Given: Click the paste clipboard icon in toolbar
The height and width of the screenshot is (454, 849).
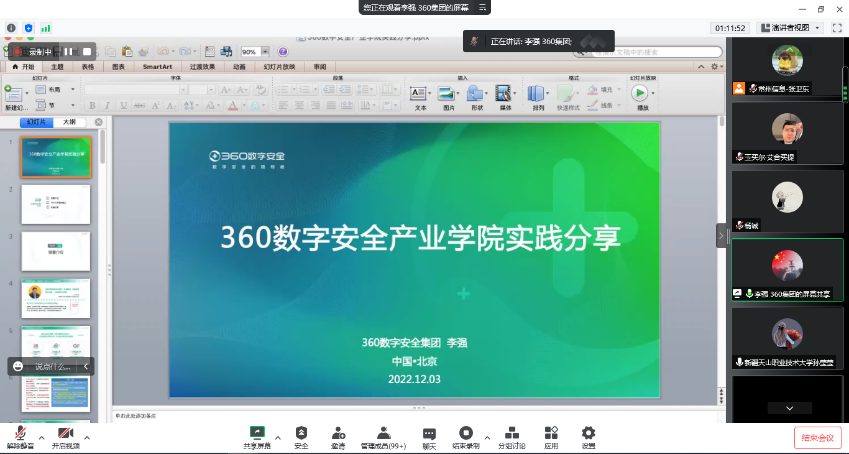Looking at the screenshot, I should (x=127, y=51).
